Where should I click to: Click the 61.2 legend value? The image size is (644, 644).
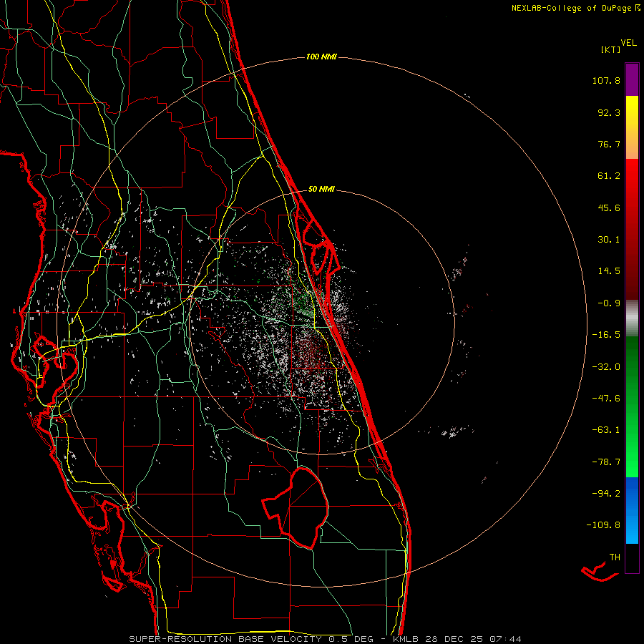(x=609, y=176)
